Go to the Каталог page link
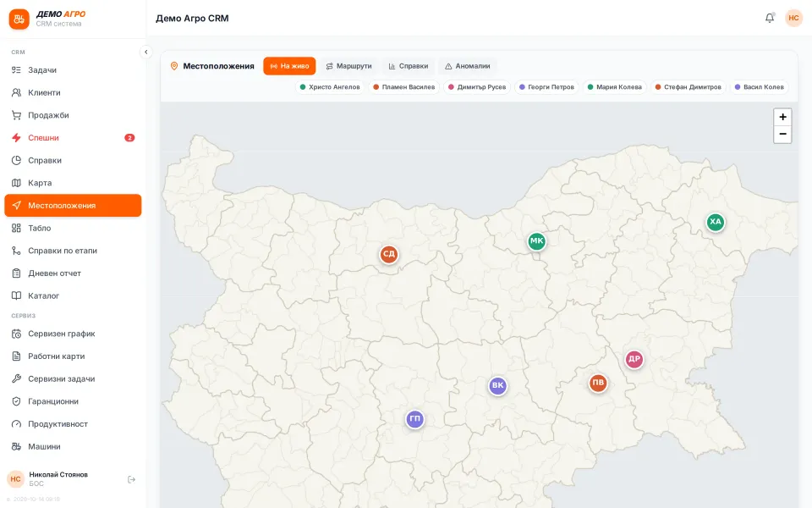 point(73,295)
